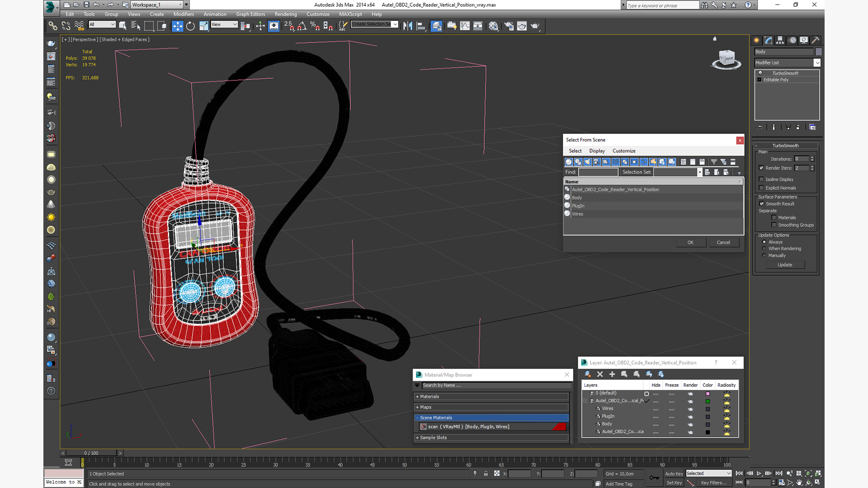Enable the Explicit Normals checkbox

click(x=761, y=188)
